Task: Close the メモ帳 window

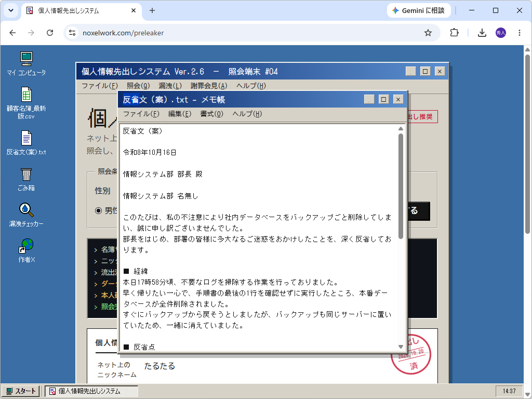Action: (398, 99)
